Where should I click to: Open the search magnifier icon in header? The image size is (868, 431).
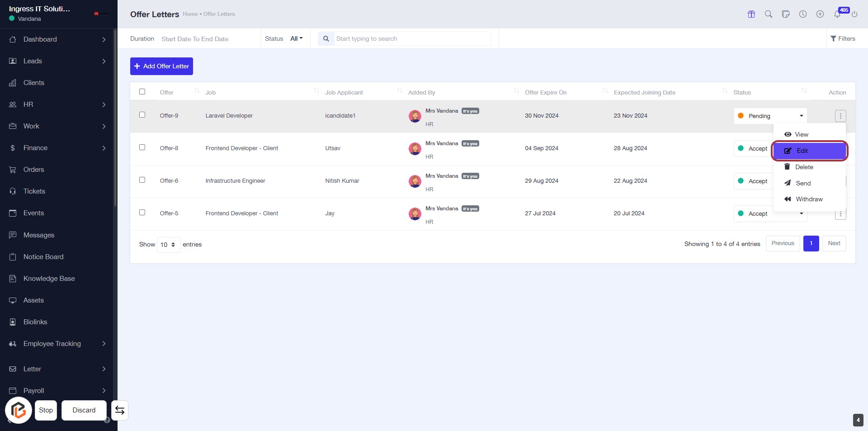[x=769, y=14]
